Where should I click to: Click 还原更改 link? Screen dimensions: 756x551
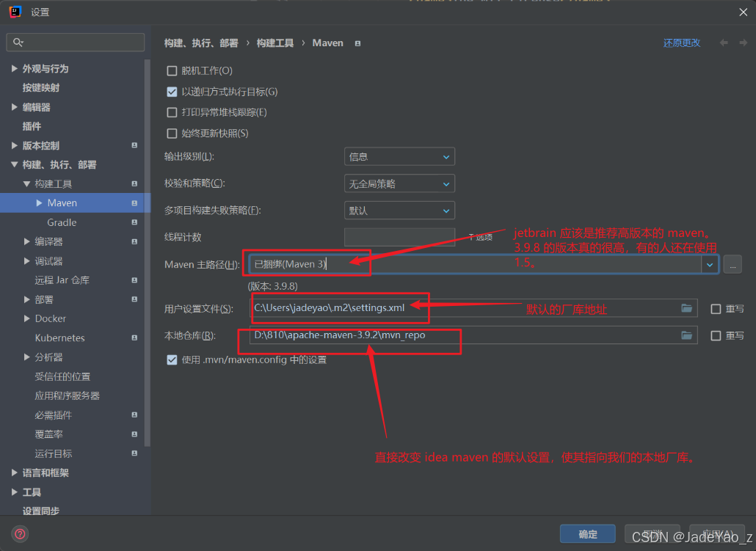point(682,43)
